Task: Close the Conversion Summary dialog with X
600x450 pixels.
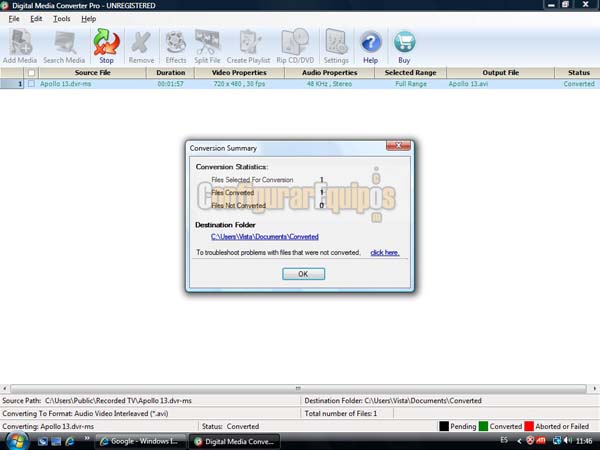Action: 398,145
